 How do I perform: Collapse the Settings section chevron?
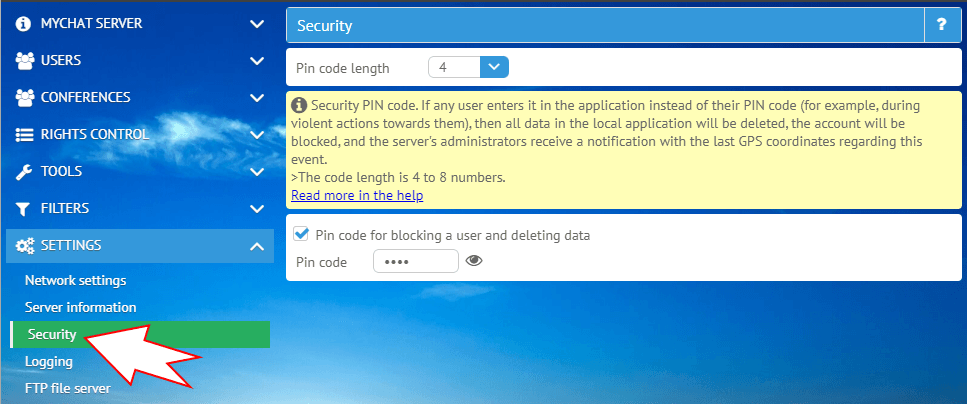(x=256, y=245)
